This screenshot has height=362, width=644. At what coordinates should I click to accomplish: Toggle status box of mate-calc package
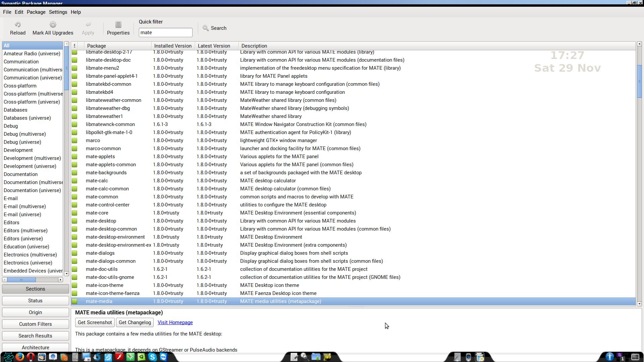pyautogui.click(x=74, y=181)
